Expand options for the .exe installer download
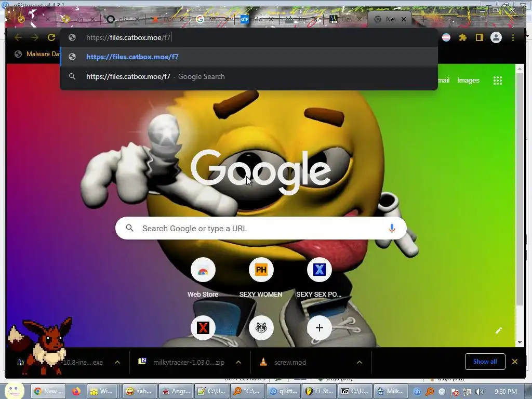Screen dimensions: 532x399 tap(117, 362)
